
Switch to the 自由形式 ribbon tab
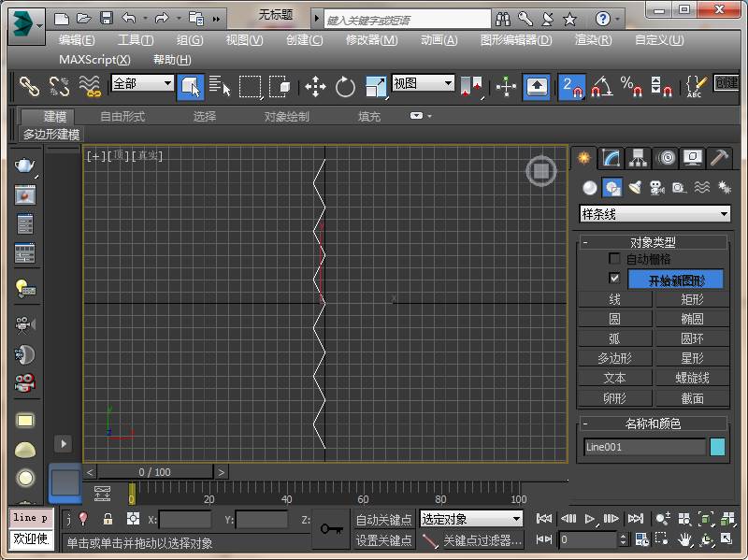[x=122, y=117]
